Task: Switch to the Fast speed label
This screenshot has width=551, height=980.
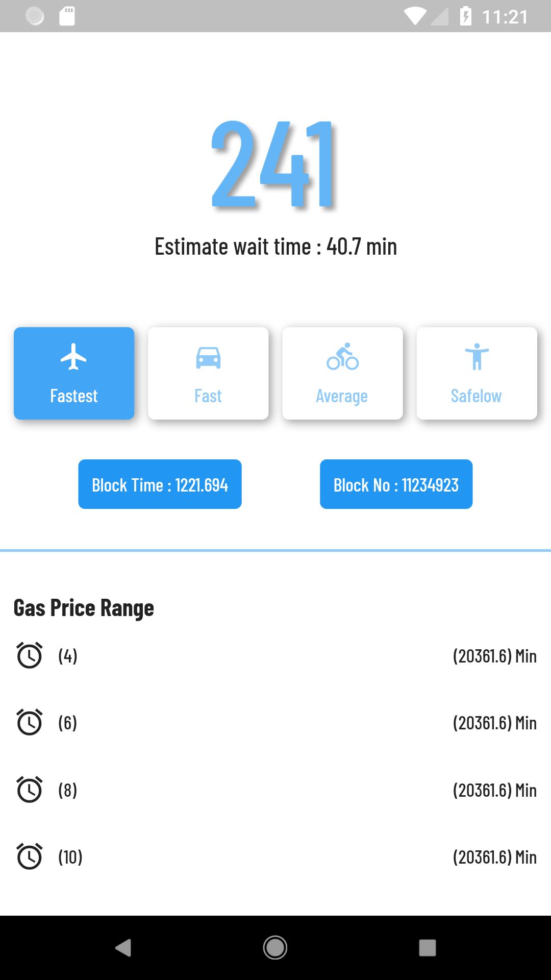Action: point(208,396)
